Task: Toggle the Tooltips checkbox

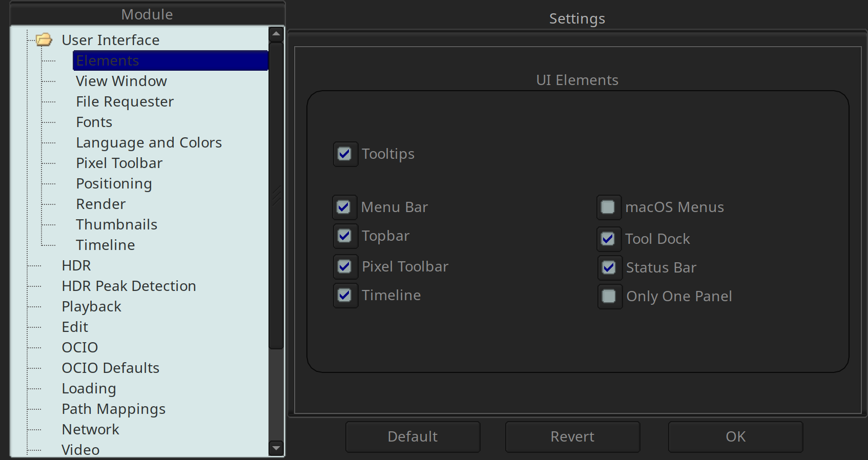Action: pos(345,154)
